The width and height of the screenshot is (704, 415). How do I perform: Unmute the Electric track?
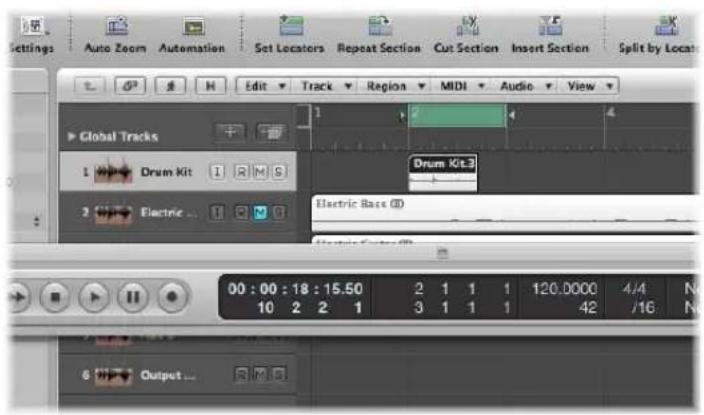[x=260, y=212]
